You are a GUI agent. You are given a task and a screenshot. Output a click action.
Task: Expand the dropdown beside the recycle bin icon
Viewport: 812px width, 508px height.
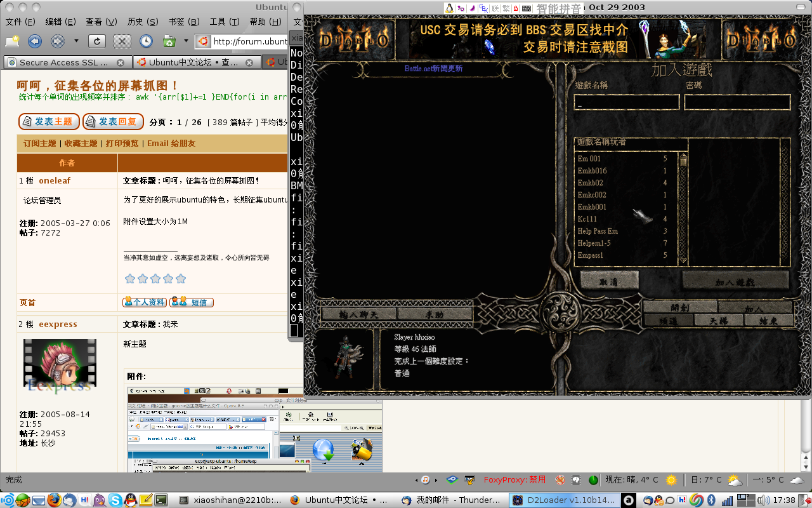pyautogui.click(x=186, y=41)
